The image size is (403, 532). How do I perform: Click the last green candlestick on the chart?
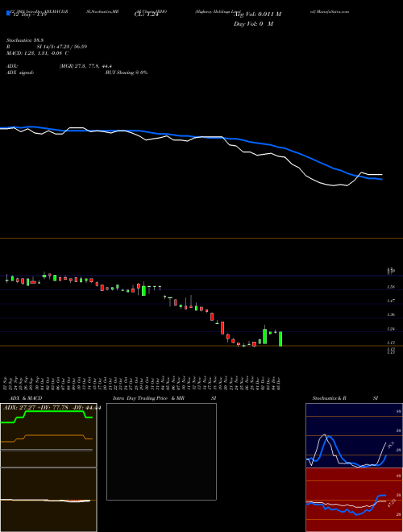(x=280, y=339)
